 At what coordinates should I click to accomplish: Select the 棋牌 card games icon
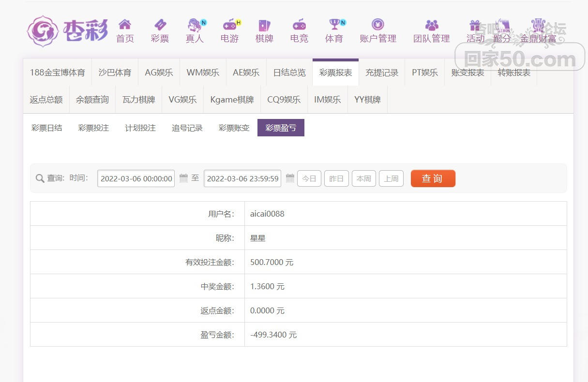coord(264,25)
